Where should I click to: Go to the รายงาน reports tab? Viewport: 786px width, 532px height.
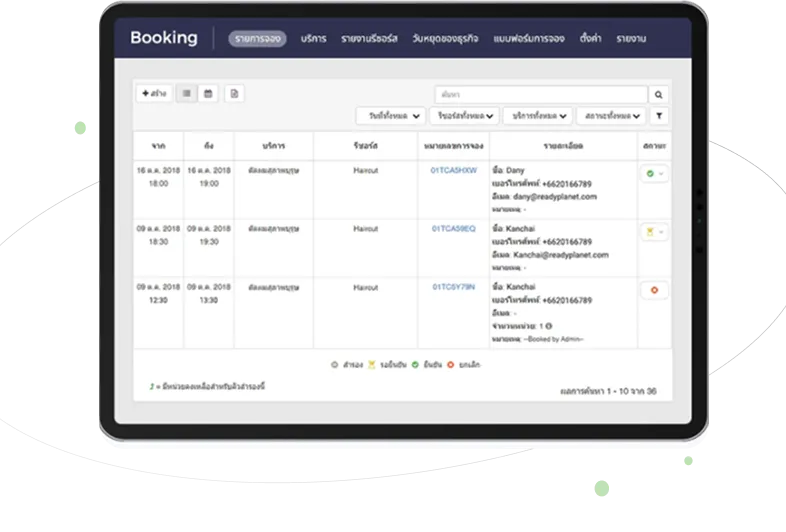631,39
